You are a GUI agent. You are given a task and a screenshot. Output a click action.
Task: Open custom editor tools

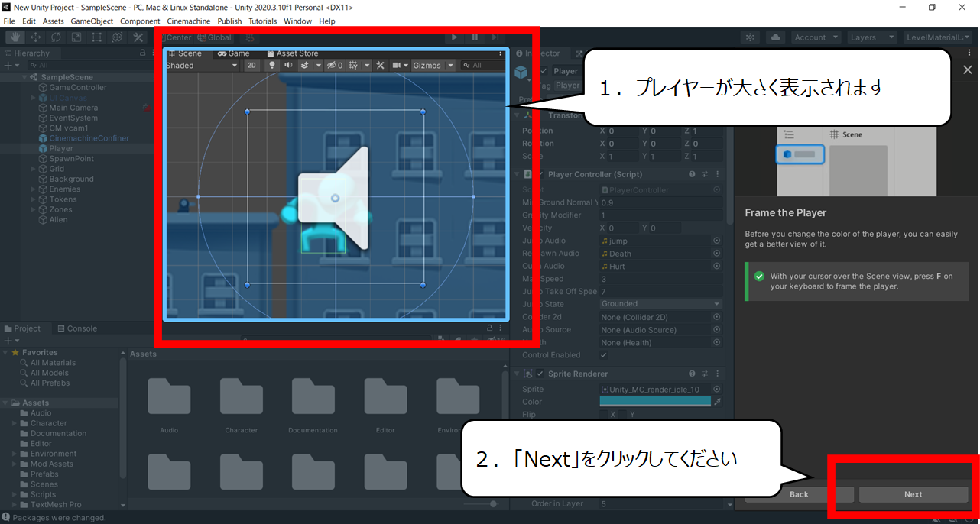pos(138,37)
